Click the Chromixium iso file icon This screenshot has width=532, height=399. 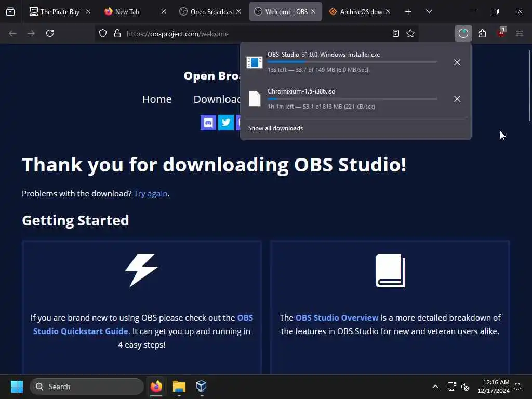pos(255,99)
